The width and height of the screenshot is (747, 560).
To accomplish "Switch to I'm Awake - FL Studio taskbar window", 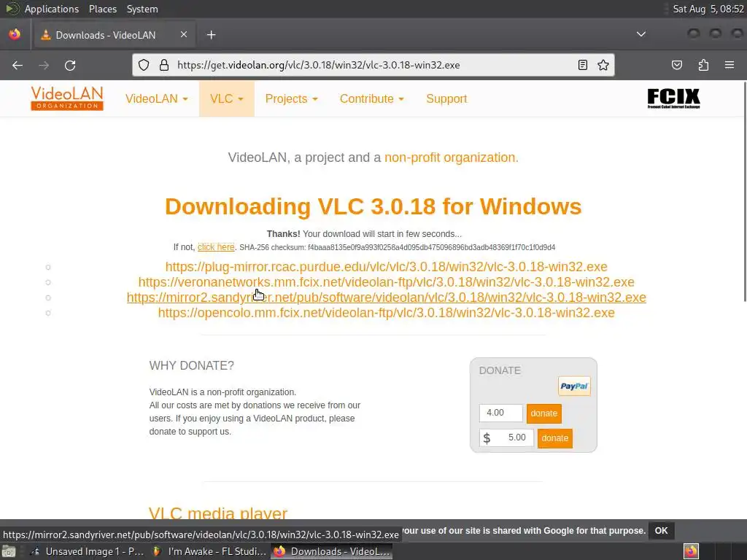I will click(209, 551).
